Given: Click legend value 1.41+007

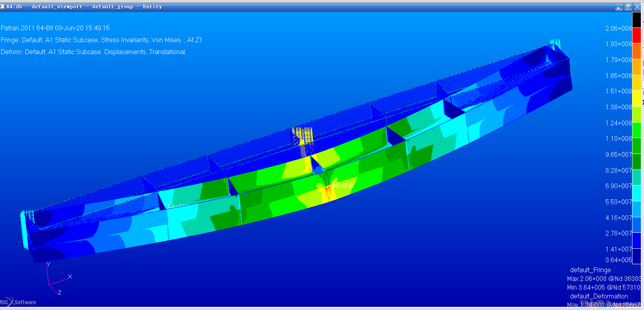Looking at the screenshot, I should 619,249.
